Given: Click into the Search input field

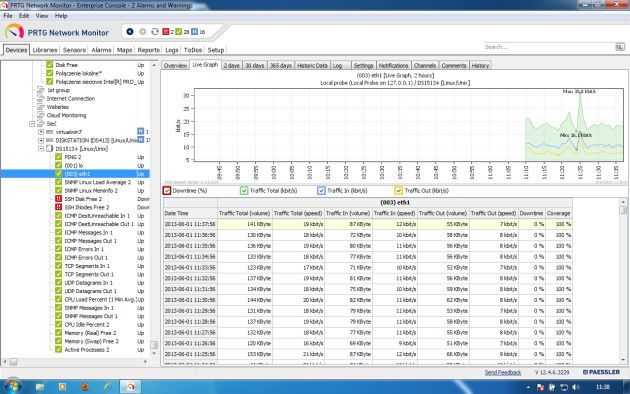Looking at the screenshot, I should pyautogui.click(x=549, y=47).
